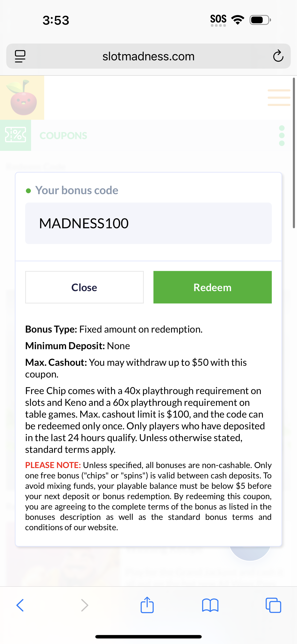Click the Close button in dialog
Image resolution: width=297 pixels, height=644 pixels.
click(84, 287)
